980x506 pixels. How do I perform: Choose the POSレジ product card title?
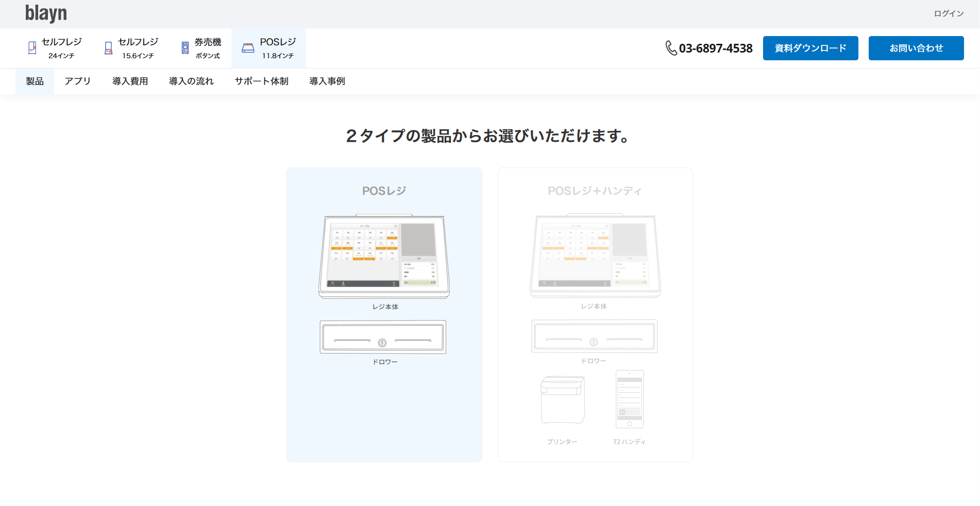tap(384, 191)
